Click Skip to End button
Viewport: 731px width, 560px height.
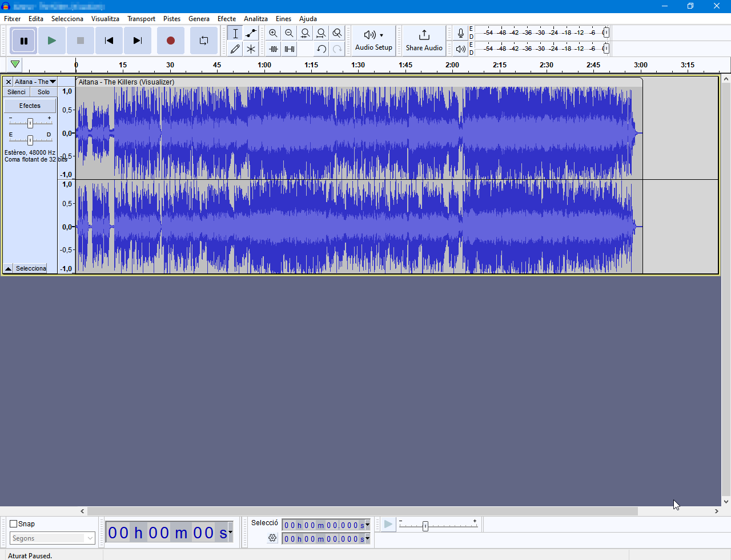point(137,41)
